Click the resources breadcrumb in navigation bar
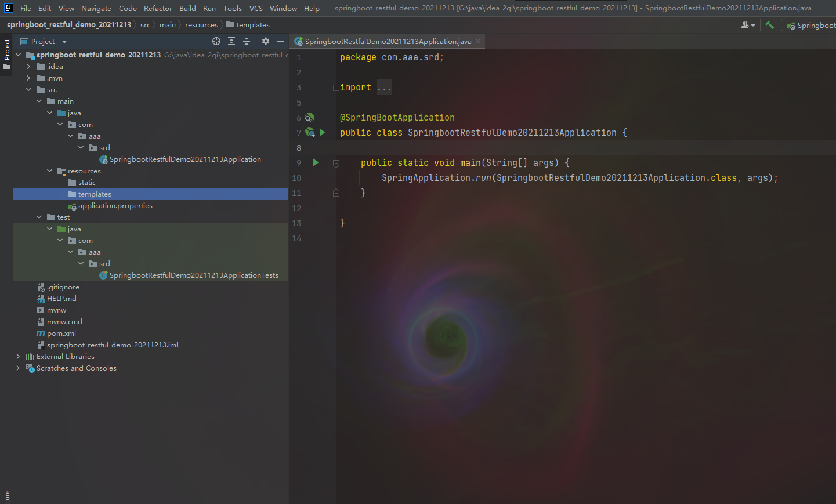This screenshot has height=504, width=836. click(x=201, y=25)
